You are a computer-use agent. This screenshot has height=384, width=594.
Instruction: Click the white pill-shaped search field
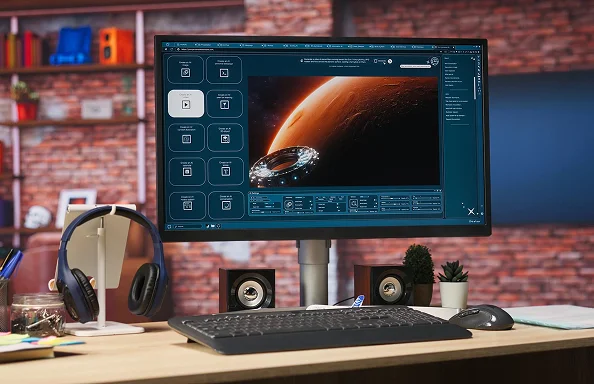coord(416,66)
